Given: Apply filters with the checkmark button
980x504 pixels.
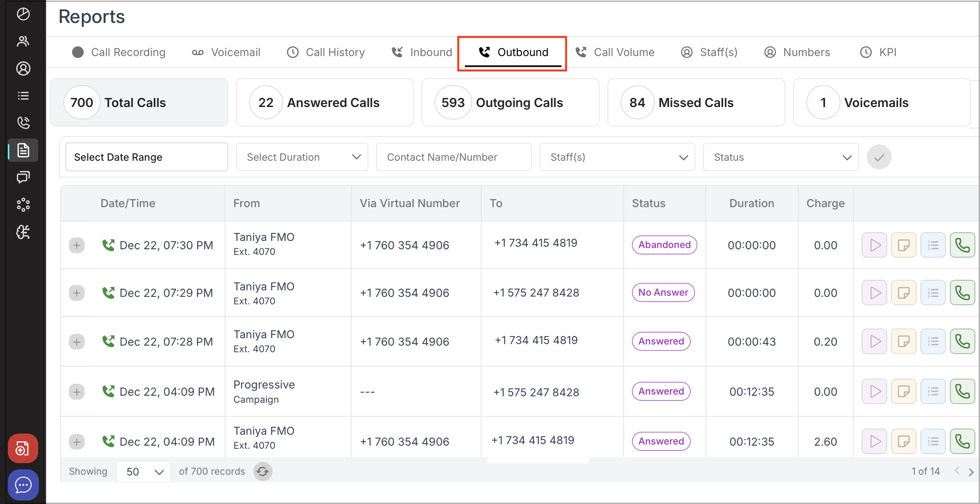Looking at the screenshot, I should tap(879, 157).
